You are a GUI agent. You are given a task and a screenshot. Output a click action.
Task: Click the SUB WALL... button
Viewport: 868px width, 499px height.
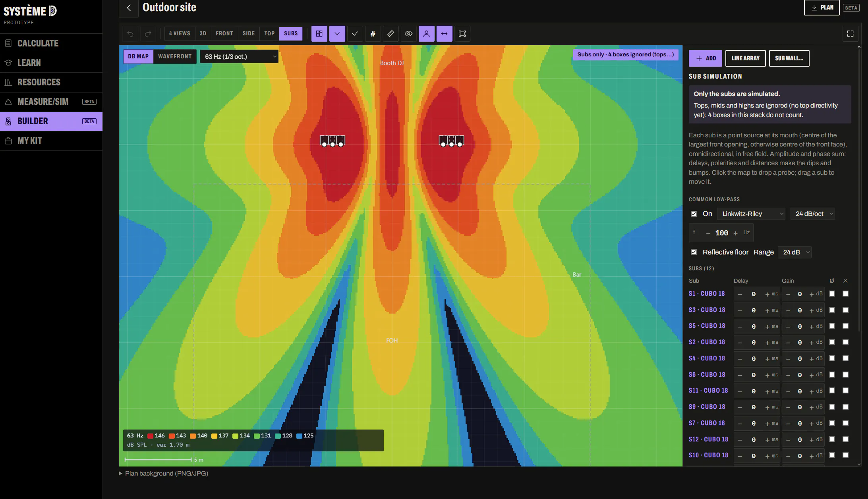(789, 58)
